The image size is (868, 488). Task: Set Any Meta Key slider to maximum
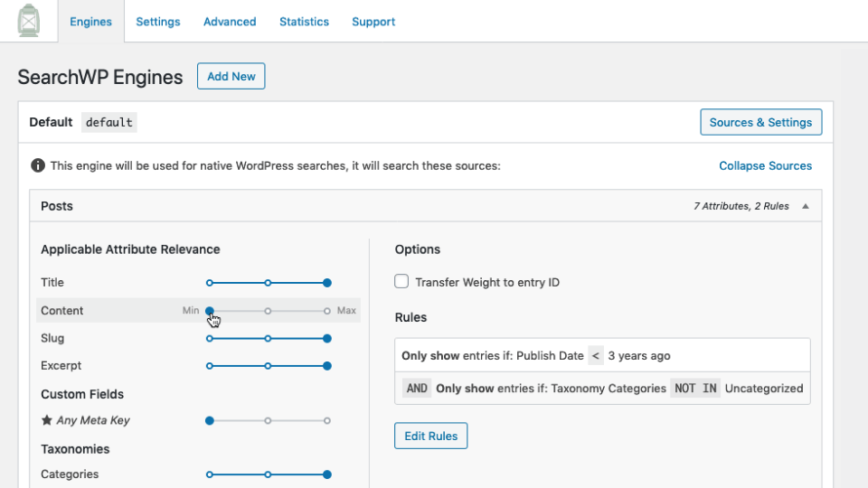click(x=327, y=420)
